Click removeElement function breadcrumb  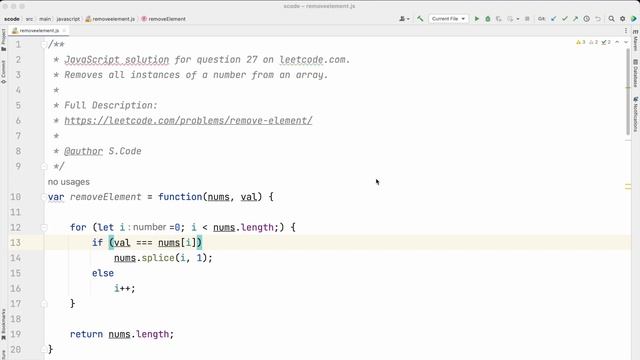point(163,19)
